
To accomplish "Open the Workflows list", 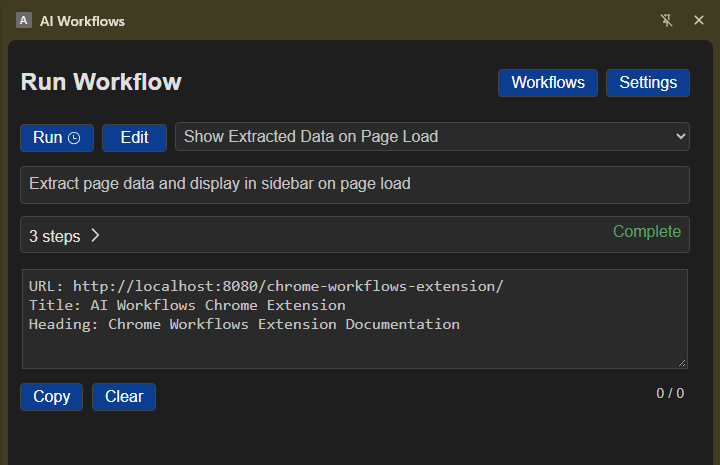I will click(x=548, y=83).
